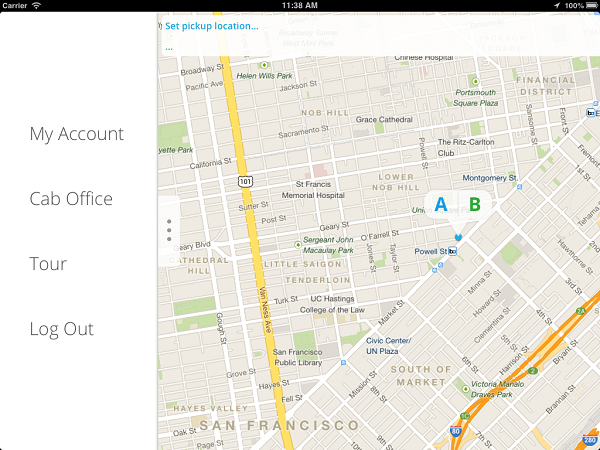The image size is (600, 450).
Task: Tap the Helen Wills Park text label
Action: coord(264,76)
